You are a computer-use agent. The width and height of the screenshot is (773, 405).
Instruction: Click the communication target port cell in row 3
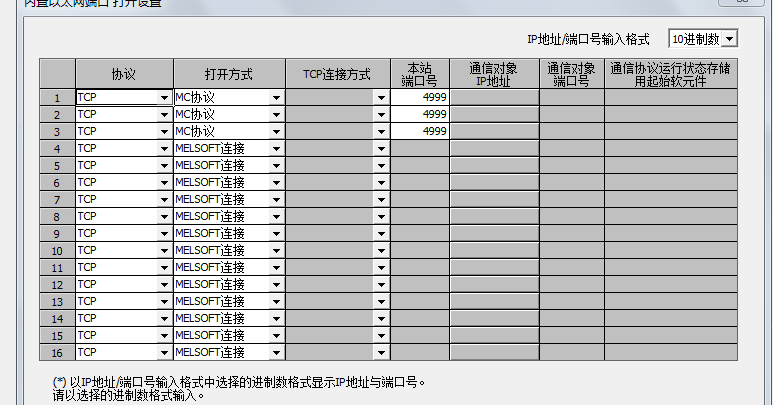click(x=571, y=132)
